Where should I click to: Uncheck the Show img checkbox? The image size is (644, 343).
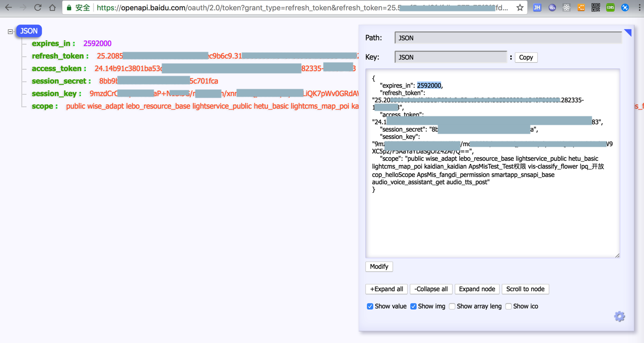point(413,306)
